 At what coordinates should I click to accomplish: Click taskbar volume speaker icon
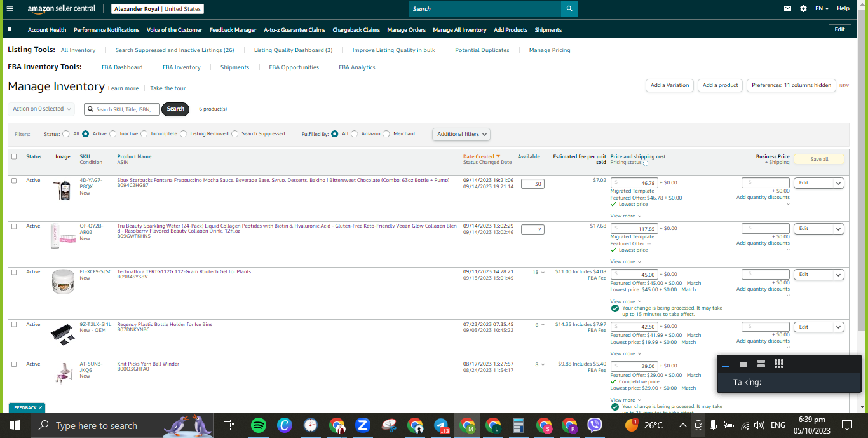click(759, 425)
